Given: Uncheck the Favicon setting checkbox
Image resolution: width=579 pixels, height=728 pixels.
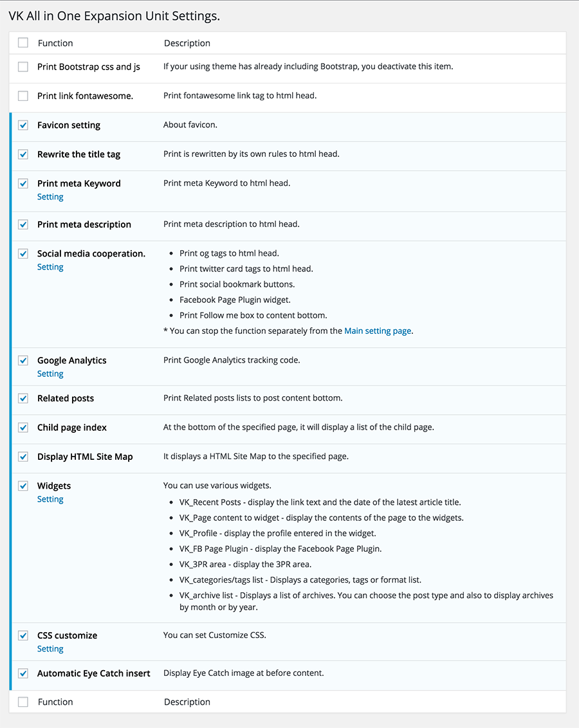Looking at the screenshot, I should pos(23,125).
